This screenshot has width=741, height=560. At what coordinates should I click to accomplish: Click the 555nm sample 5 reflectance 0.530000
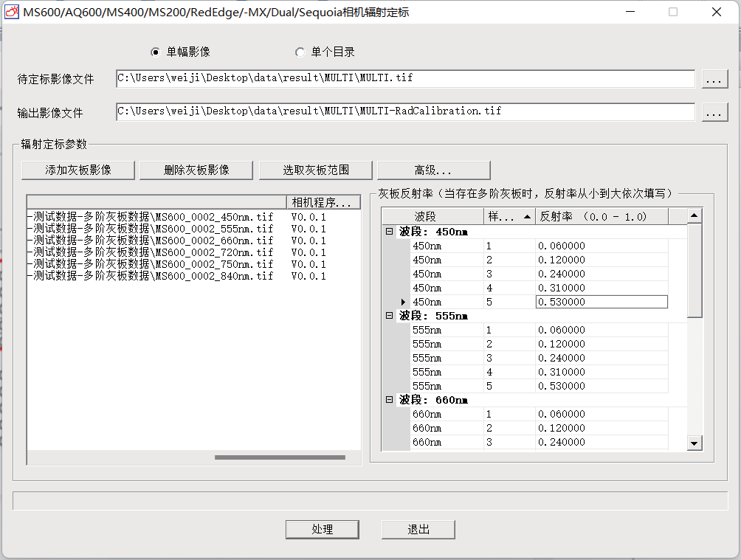pos(602,386)
